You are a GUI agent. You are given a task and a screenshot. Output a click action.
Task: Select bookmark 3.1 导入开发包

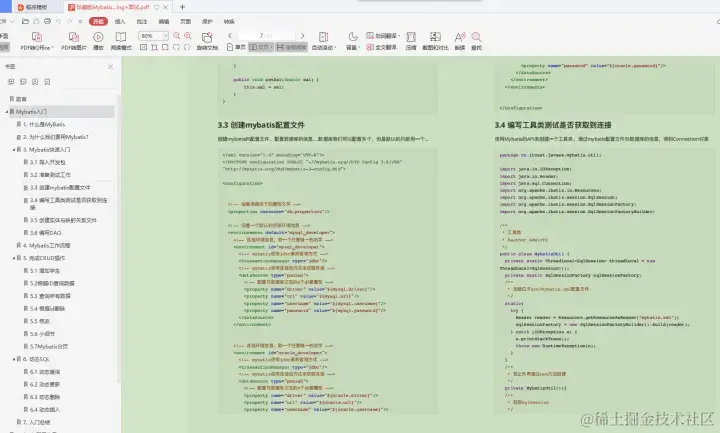(x=48, y=162)
